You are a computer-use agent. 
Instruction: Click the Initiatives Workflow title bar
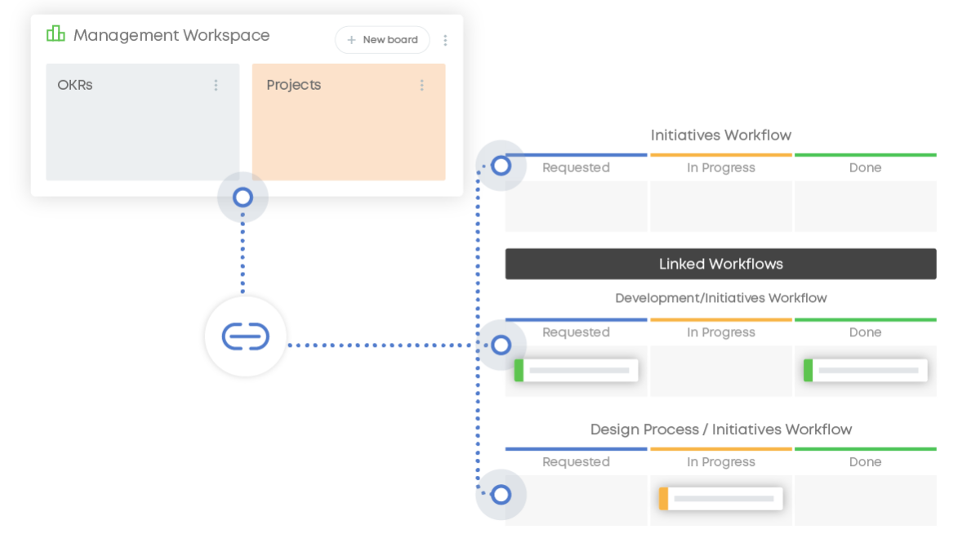pyautogui.click(x=720, y=135)
